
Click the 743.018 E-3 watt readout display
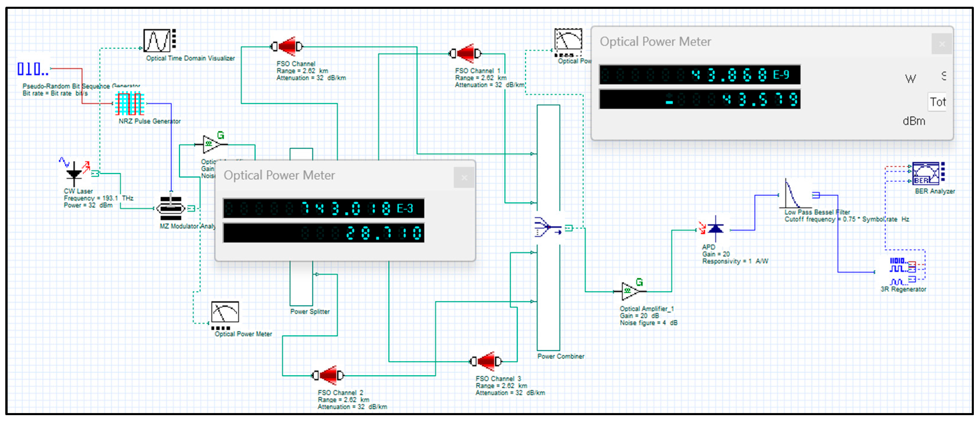323,208
